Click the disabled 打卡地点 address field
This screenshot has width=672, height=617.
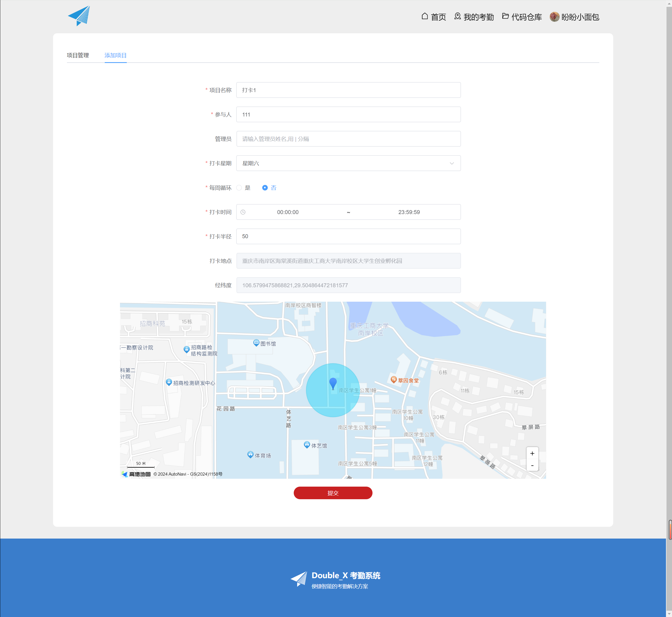349,261
